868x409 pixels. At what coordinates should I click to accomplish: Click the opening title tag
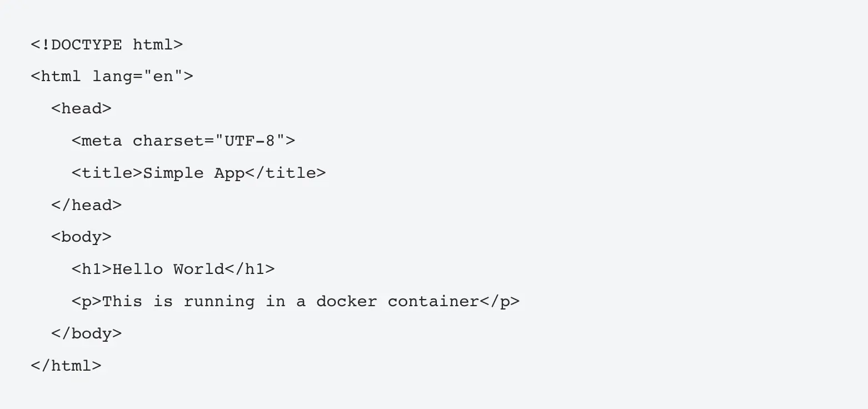pyautogui.click(x=107, y=173)
